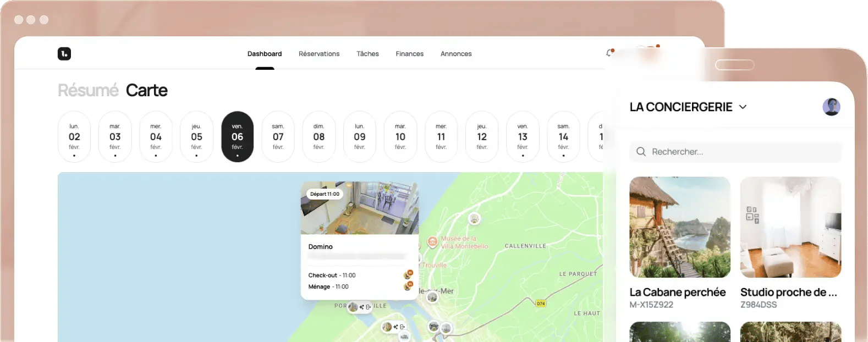868x342 pixels.
Task: Switch to the Annonces tab
Action: tap(456, 54)
